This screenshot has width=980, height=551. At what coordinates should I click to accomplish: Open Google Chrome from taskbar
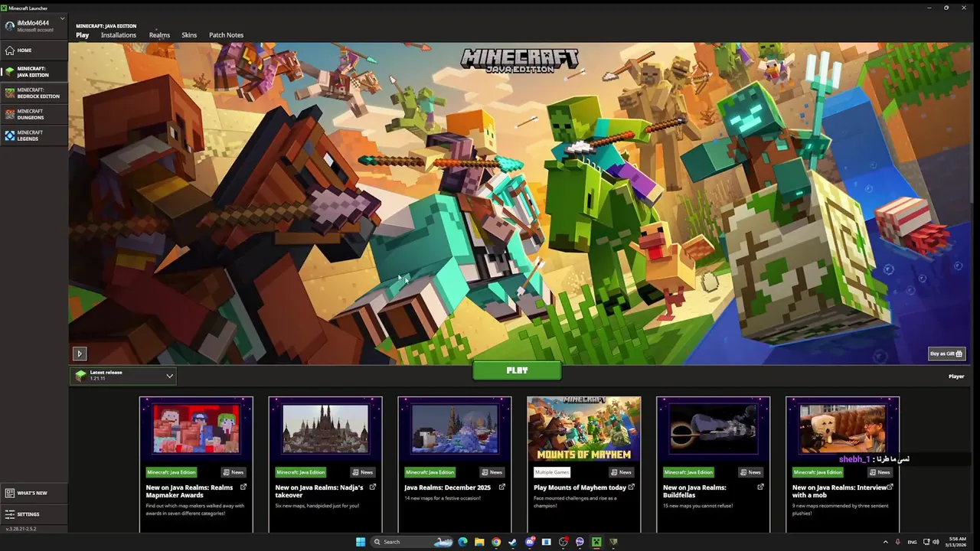[496, 542]
